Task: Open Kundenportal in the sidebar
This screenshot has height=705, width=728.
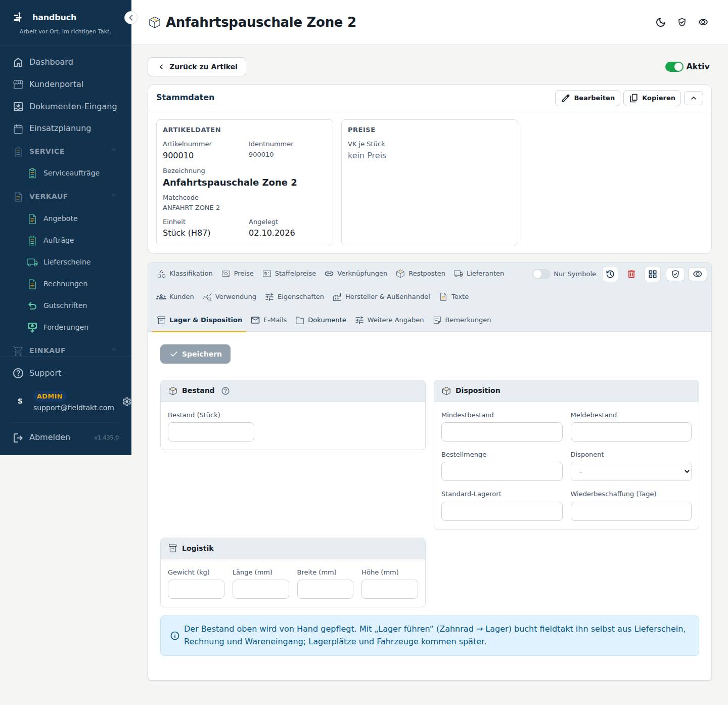Action: point(66,84)
